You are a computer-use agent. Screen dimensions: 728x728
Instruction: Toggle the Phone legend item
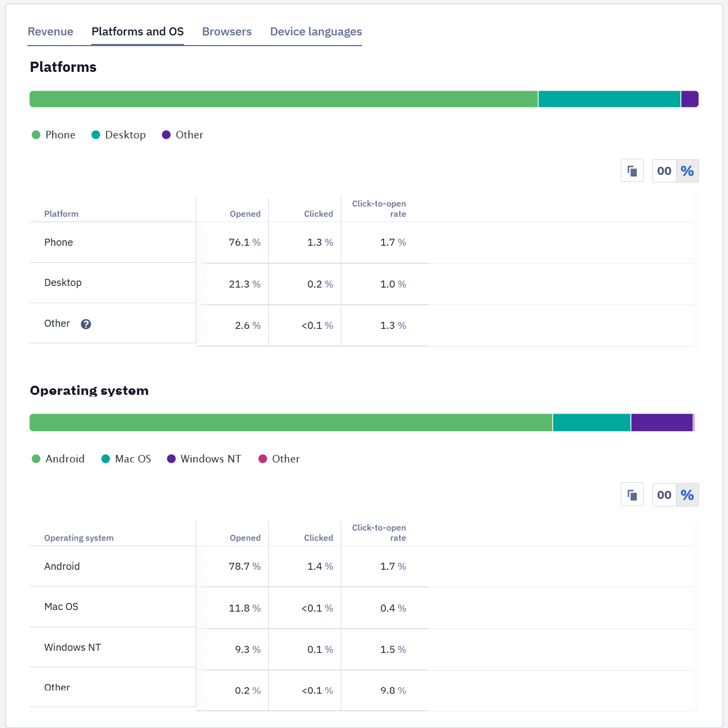pyautogui.click(x=54, y=135)
